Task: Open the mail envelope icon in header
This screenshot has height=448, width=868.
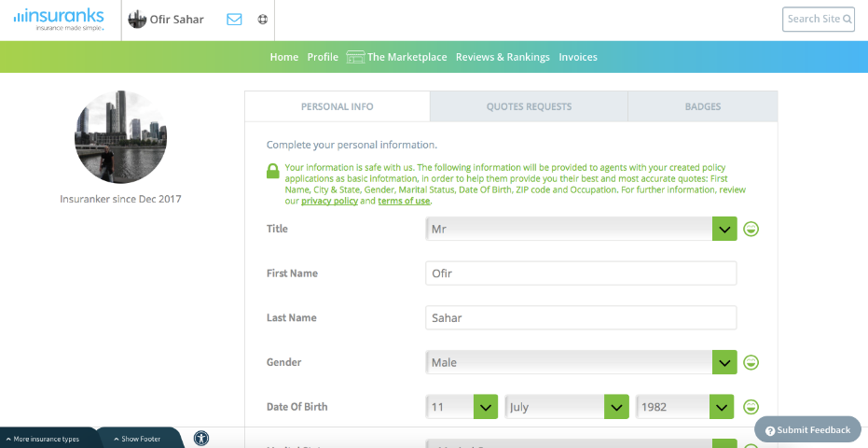Action: pyautogui.click(x=234, y=20)
